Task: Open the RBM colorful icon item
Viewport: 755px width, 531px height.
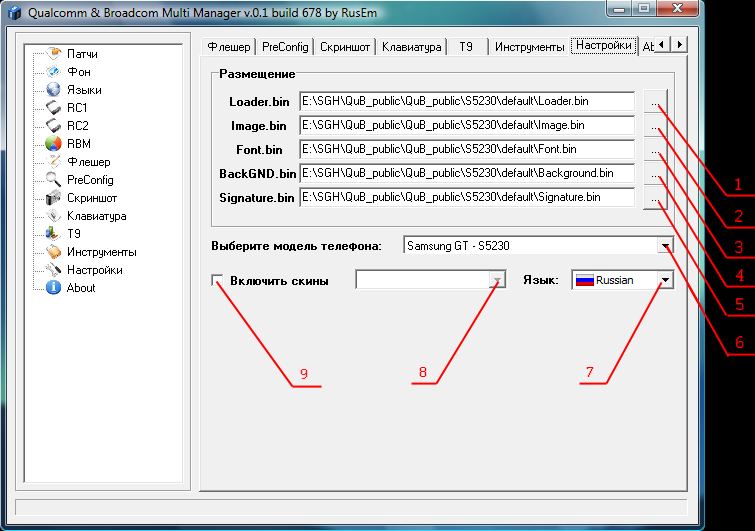Action: [x=55, y=144]
